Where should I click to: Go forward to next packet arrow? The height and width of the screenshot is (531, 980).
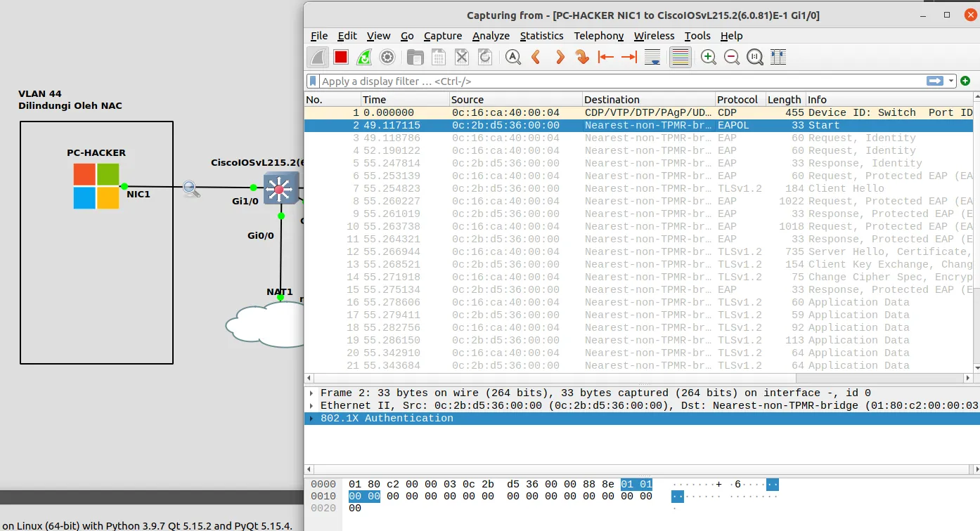(x=560, y=58)
